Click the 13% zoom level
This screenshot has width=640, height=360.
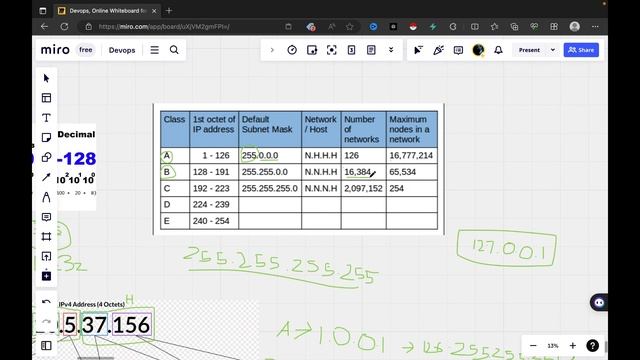[x=553, y=346]
